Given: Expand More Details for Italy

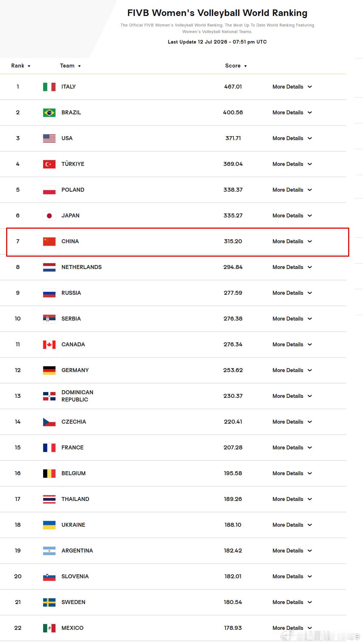Looking at the screenshot, I should click(292, 87).
